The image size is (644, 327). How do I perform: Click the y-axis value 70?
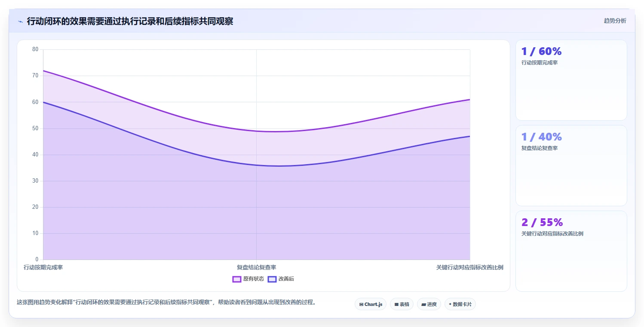click(x=35, y=76)
